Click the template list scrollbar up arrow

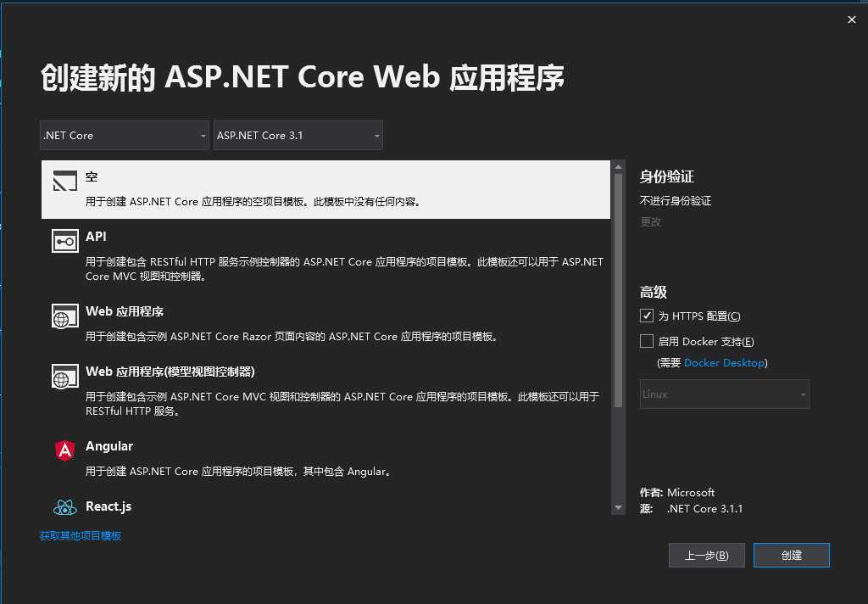click(618, 167)
